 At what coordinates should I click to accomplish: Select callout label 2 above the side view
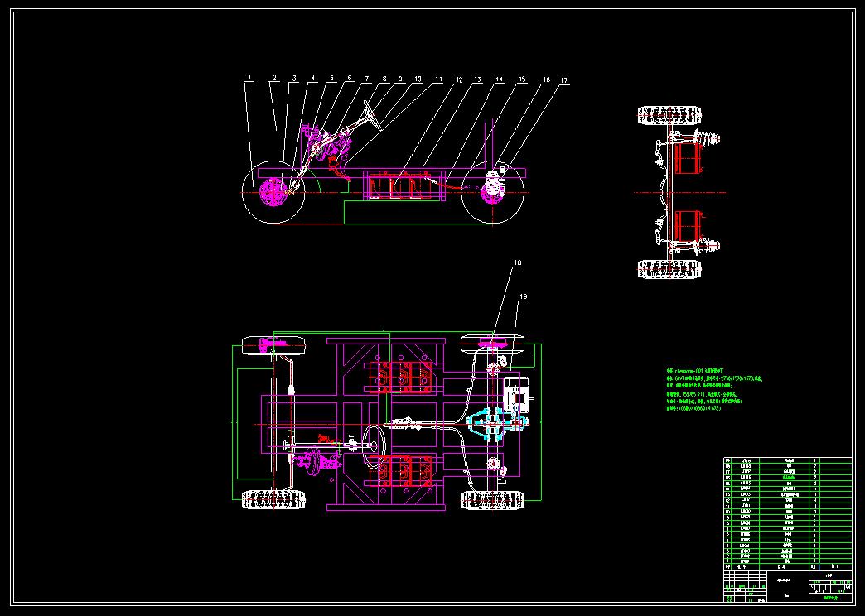275,79
